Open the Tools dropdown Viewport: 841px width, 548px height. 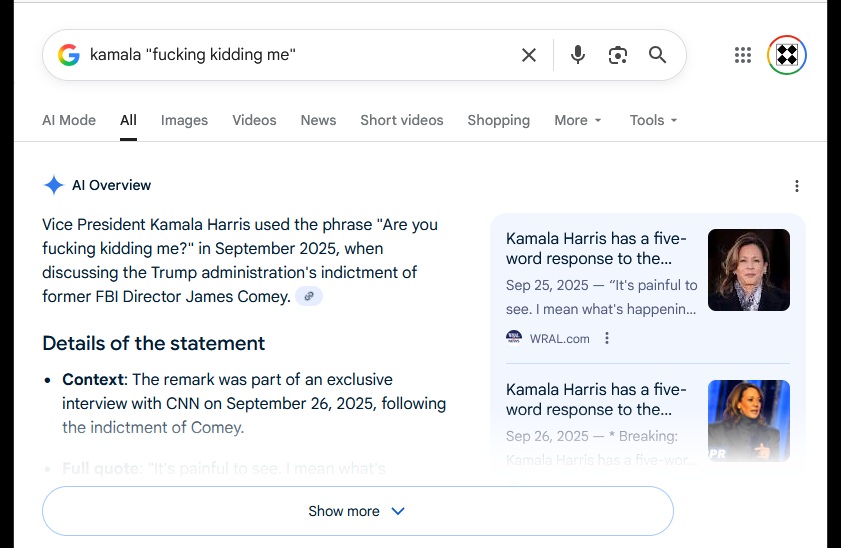pyautogui.click(x=653, y=120)
